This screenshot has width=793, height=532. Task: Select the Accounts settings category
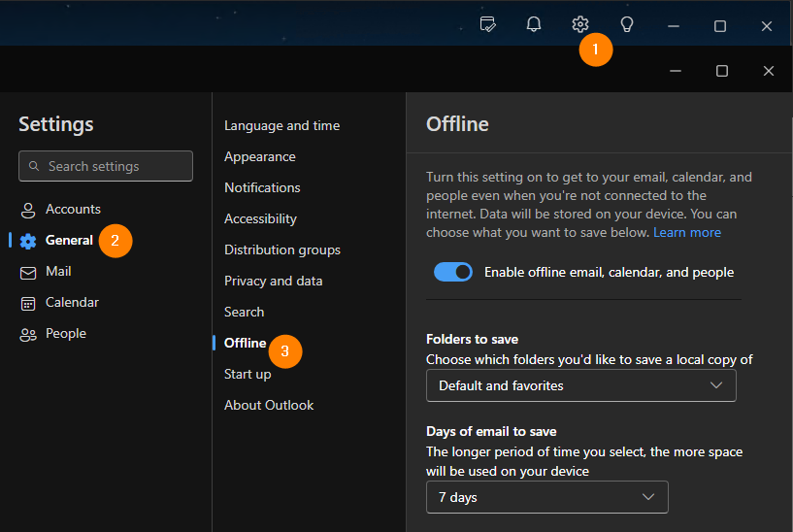click(73, 209)
